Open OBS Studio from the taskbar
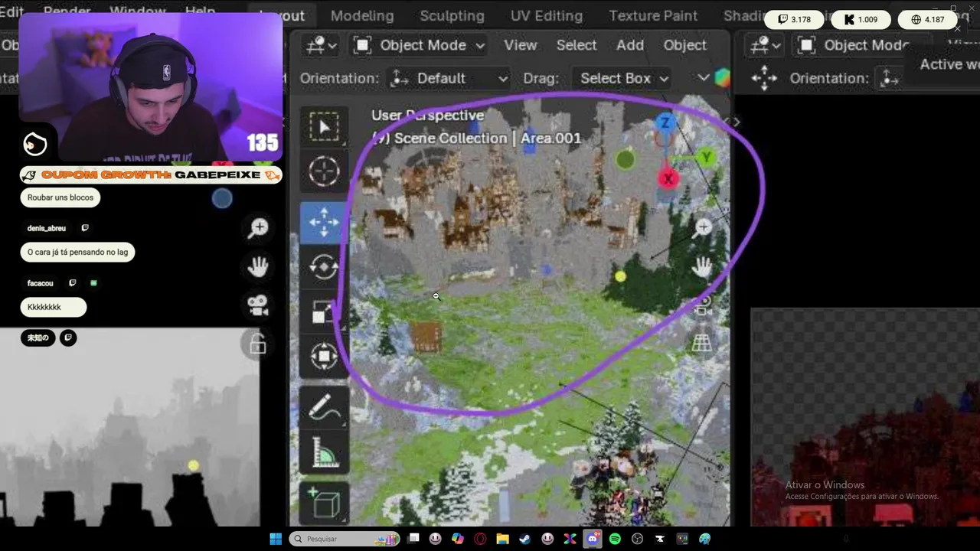This screenshot has width=980, height=551. (x=637, y=539)
